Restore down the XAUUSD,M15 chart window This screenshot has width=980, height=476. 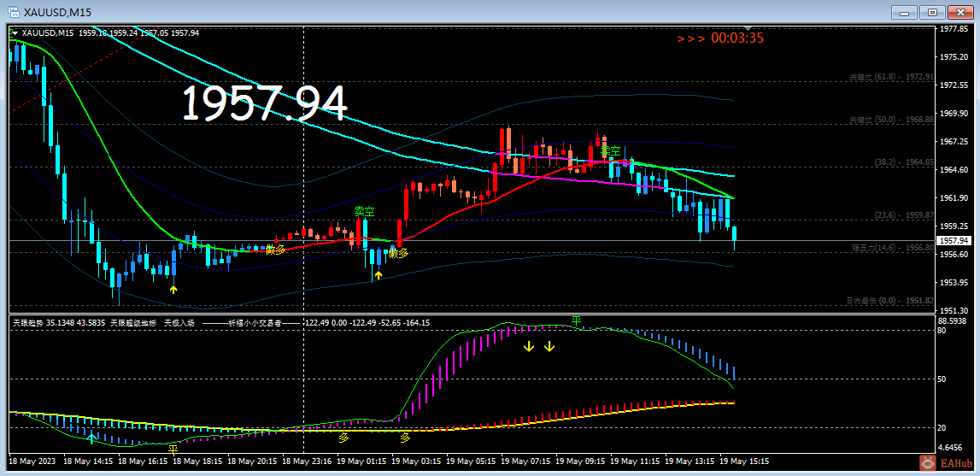(932, 12)
